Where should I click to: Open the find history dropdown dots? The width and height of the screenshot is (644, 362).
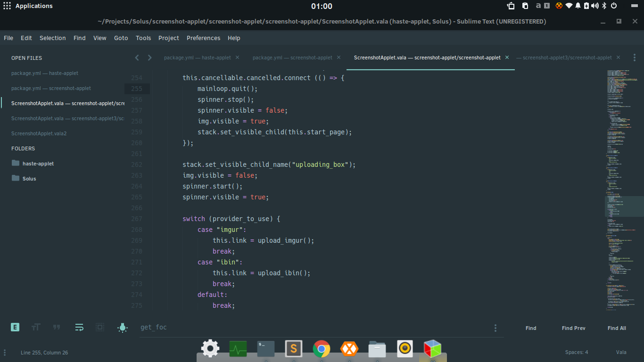point(495,328)
